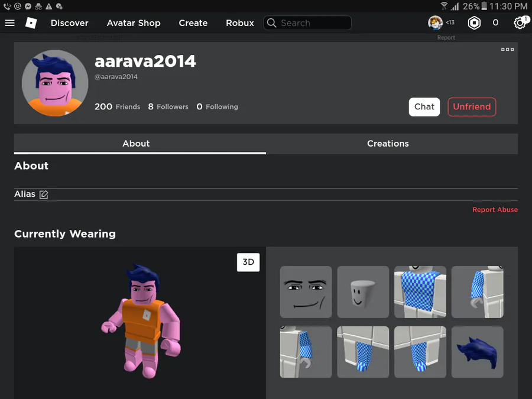The width and height of the screenshot is (532, 399).
Task: Click the Report Abuse link
Action: pyautogui.click(x=495, y=210)
